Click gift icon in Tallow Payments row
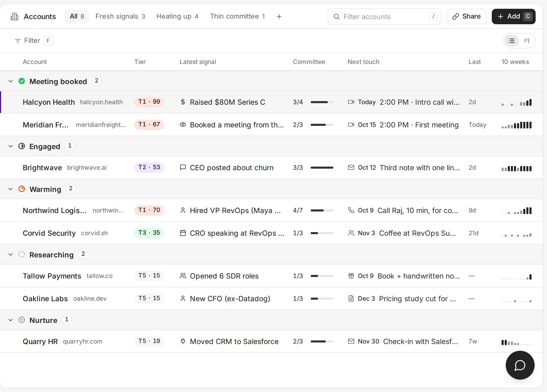The width and height of the screenshot is (547, 392). click(351, 276)
